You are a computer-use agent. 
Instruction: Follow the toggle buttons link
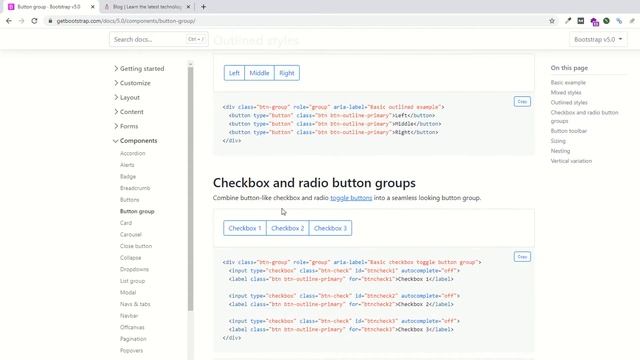point(351,198)
